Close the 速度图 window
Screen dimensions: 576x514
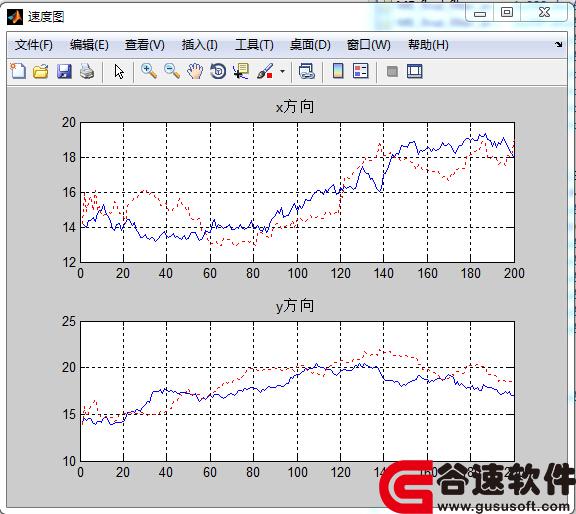point(544,13)
